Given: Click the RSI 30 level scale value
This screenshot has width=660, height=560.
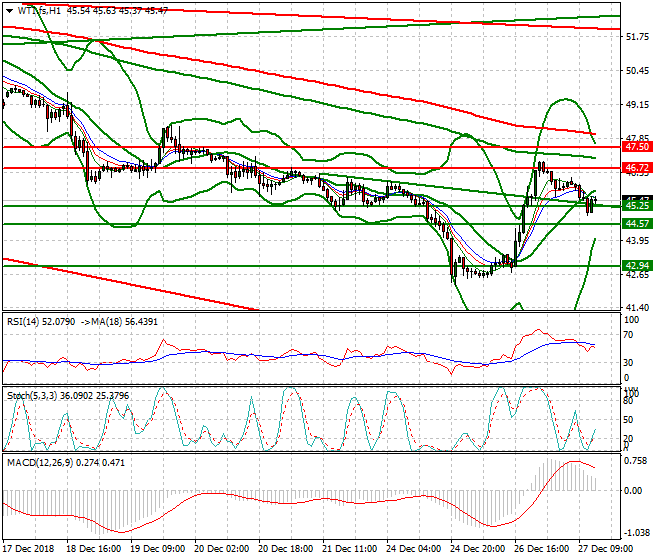Looking at the screenshot, I should (628, 363).
